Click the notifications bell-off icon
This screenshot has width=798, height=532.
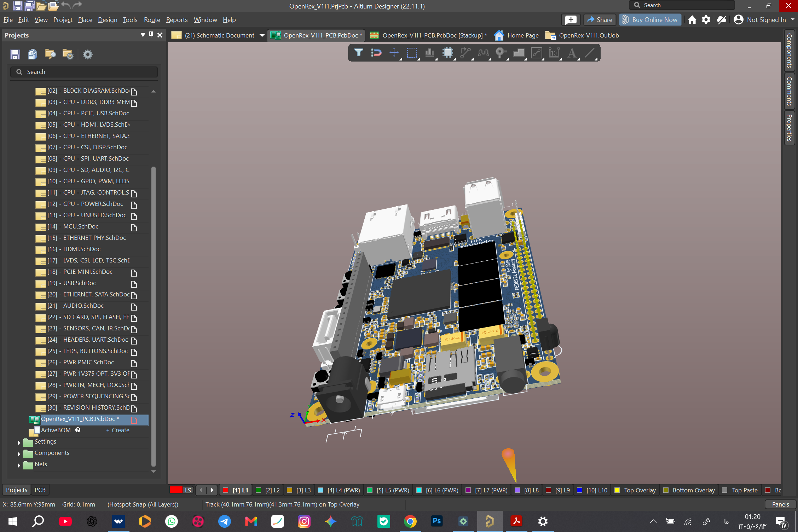(722, 20)
